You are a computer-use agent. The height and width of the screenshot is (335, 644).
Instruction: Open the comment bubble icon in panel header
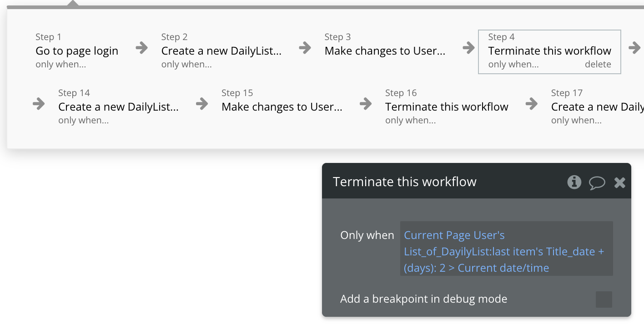(597, 183)
